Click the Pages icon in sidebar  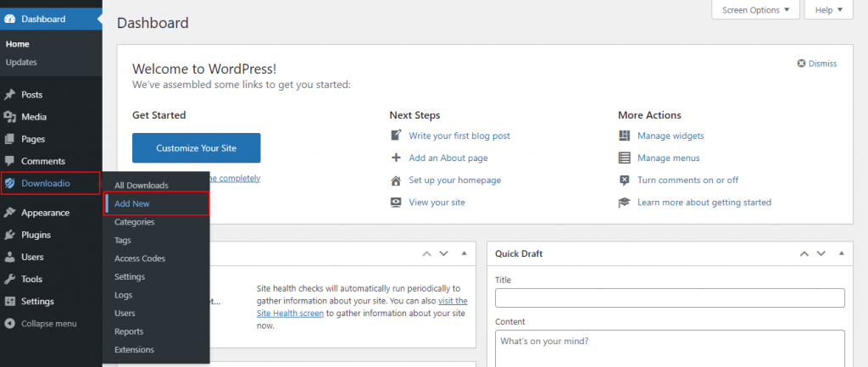[x=9, y=139]
